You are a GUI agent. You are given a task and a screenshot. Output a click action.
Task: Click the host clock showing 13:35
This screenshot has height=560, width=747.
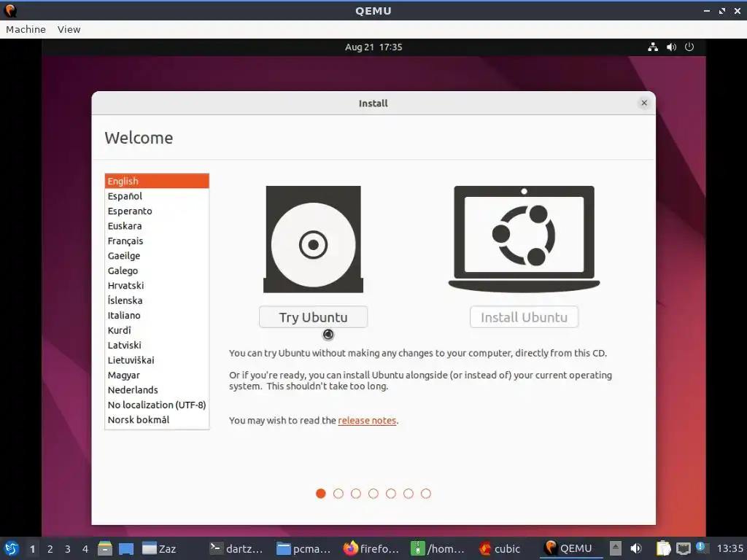(x=729, y=548)
